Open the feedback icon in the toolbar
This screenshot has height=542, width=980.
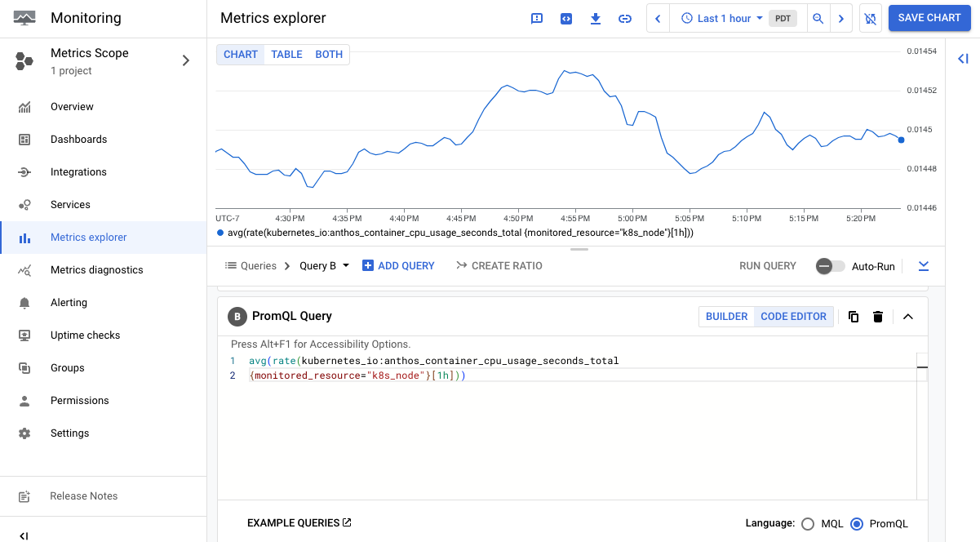point(537,18)
